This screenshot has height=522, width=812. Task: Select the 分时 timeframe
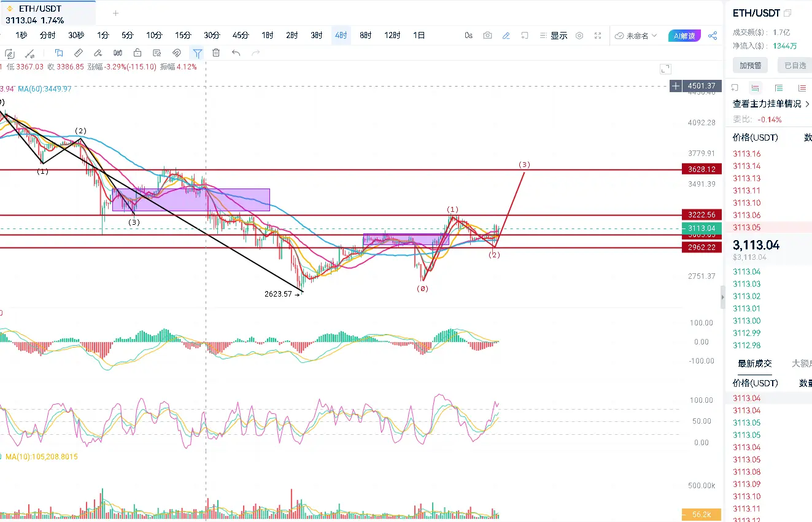47,36
